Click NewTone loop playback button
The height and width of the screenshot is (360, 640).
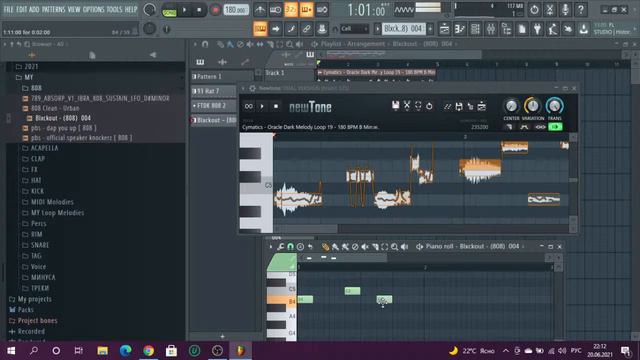pyautogui.click(x=249, y=107)
